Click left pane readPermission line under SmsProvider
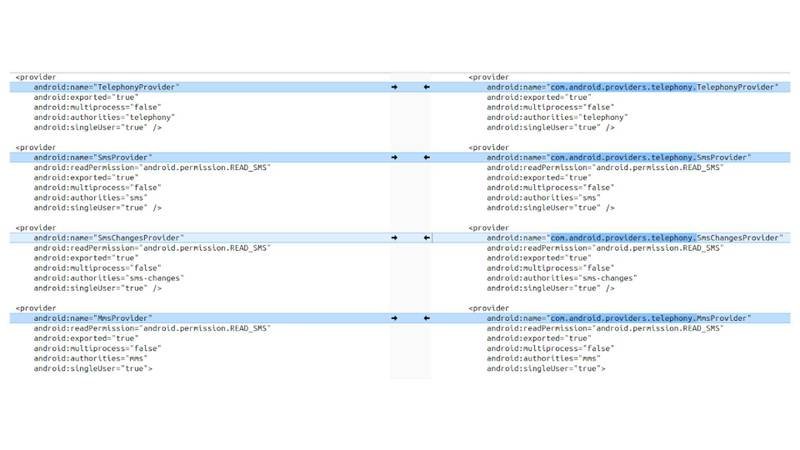Image resolution: width=800 pixels, height=450 pixels. pyautogui.click(x=152, y=167)
